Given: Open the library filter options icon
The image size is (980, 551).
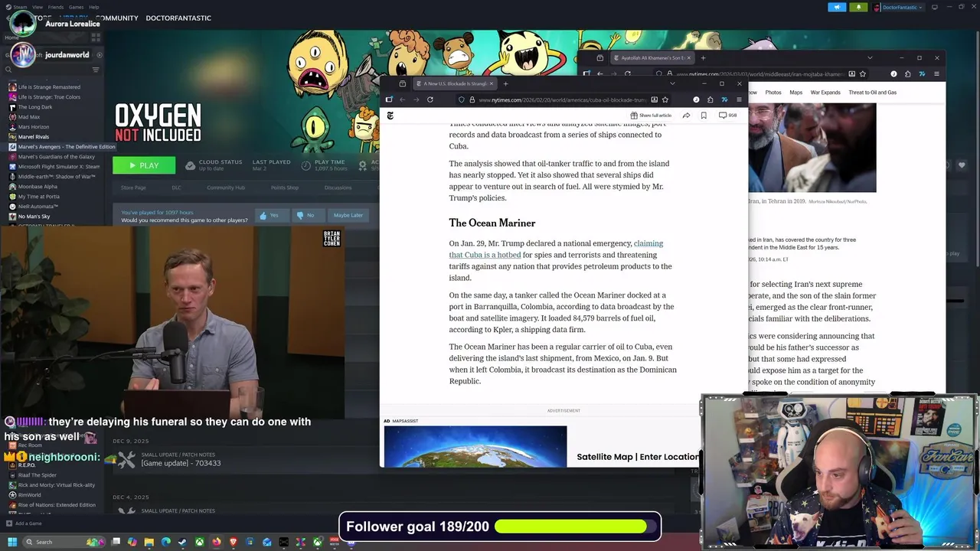Looking at the screenshot, I should point(96,70).
